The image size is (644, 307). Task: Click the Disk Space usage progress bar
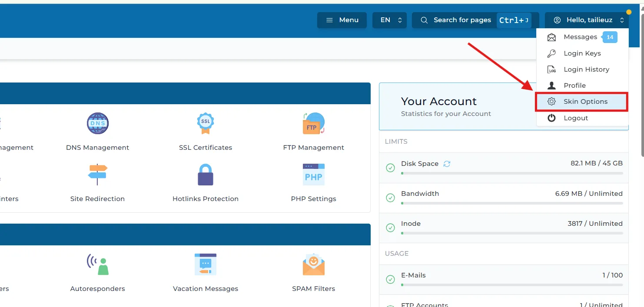(511, 173)
